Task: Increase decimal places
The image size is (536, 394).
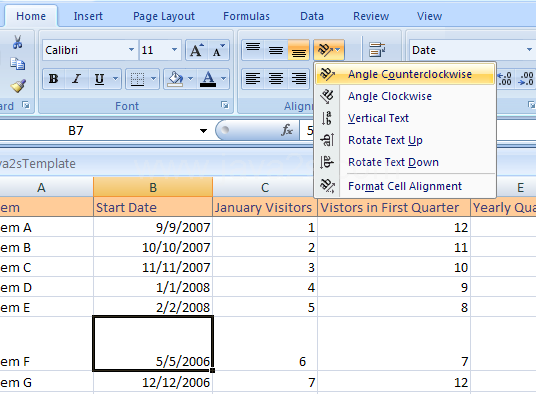Action: click(x=505, y=79)
